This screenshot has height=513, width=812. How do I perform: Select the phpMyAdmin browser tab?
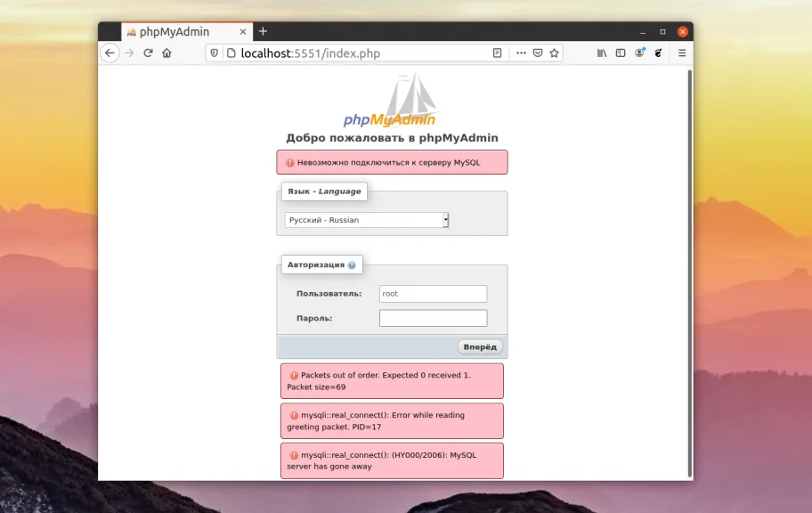pos(187,31)
